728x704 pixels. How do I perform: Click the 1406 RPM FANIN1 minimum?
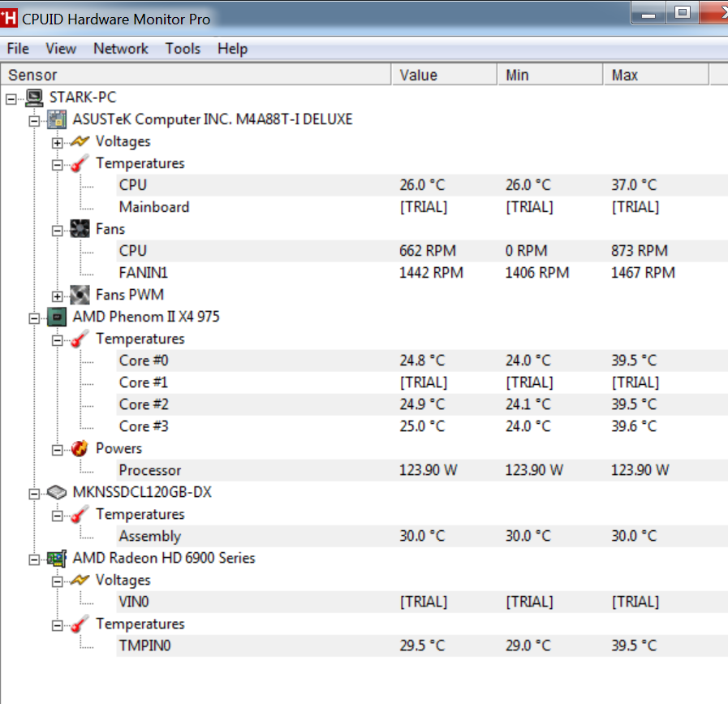[537, 273]
